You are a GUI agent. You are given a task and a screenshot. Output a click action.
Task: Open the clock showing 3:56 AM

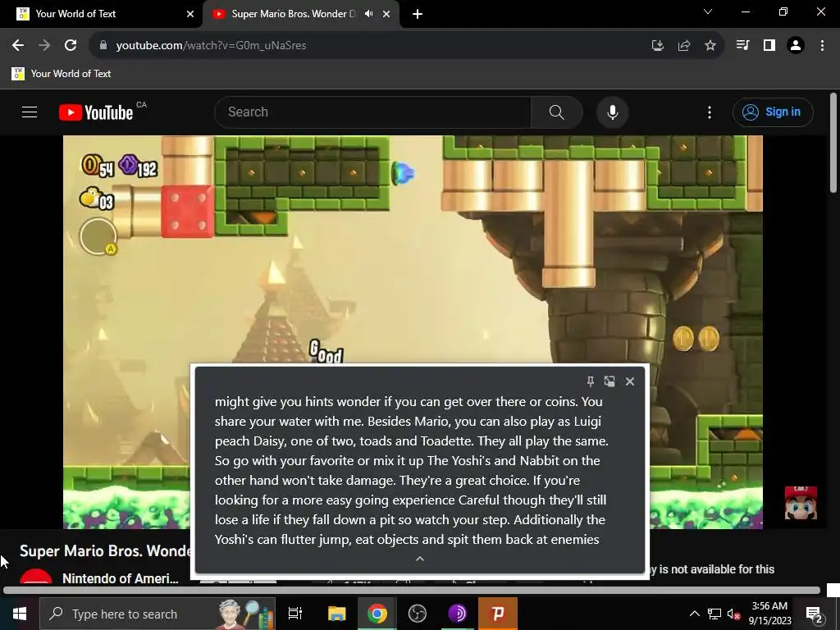pos(769,614)
